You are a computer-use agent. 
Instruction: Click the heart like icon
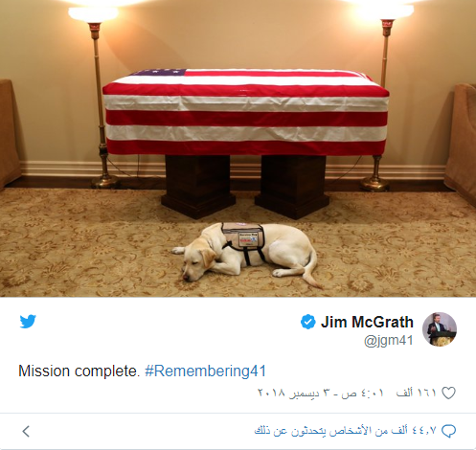pyautogui.click(x=448, y=393)
